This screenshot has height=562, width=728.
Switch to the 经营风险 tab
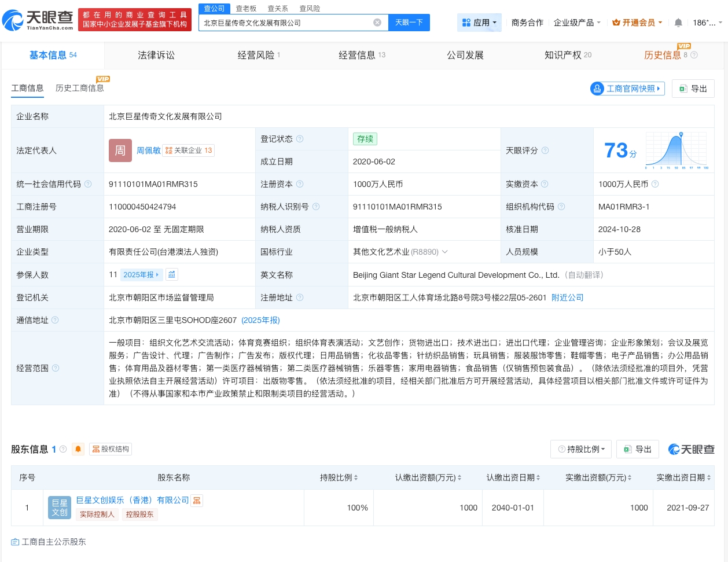pos(259,55)
